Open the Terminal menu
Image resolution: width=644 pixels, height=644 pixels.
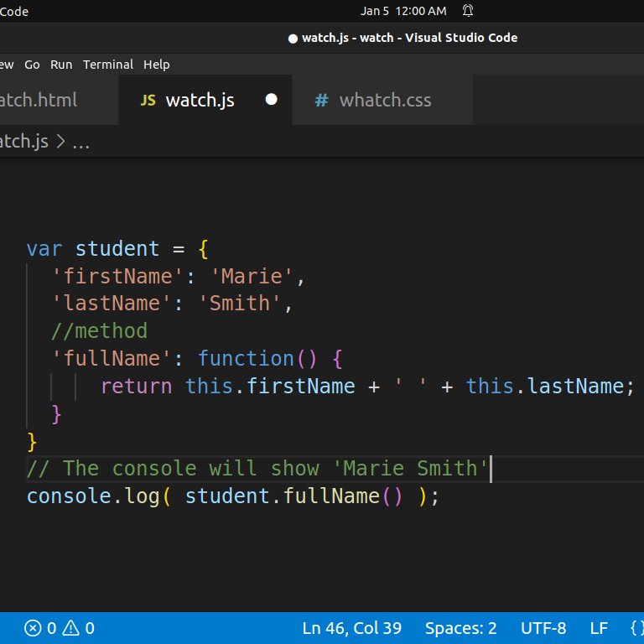[108, 65]
